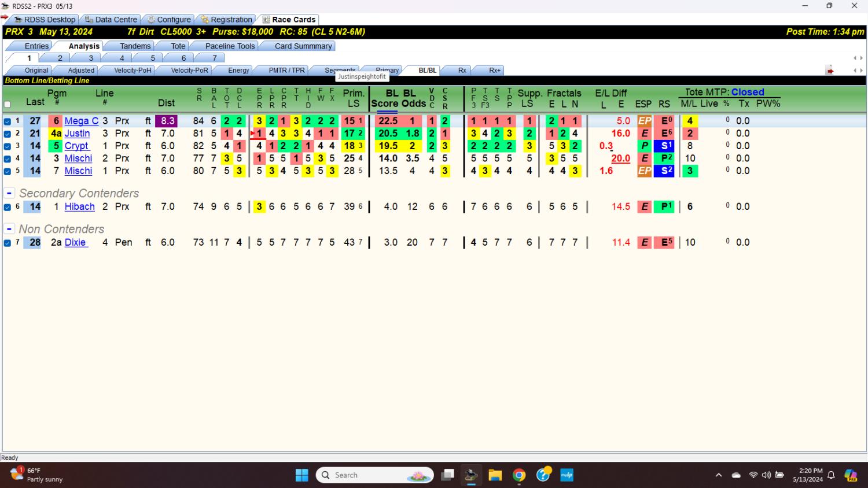Open the Paceline Tools tab
Image resolution: width=868 pixels, height=488 pixels.
pyautogui.click(x=230, y=46)
